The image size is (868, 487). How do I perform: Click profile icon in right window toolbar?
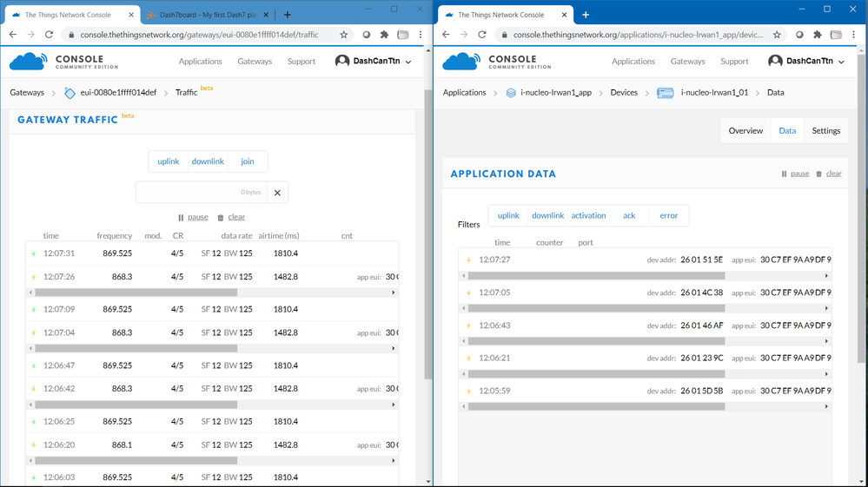[837, 34]
